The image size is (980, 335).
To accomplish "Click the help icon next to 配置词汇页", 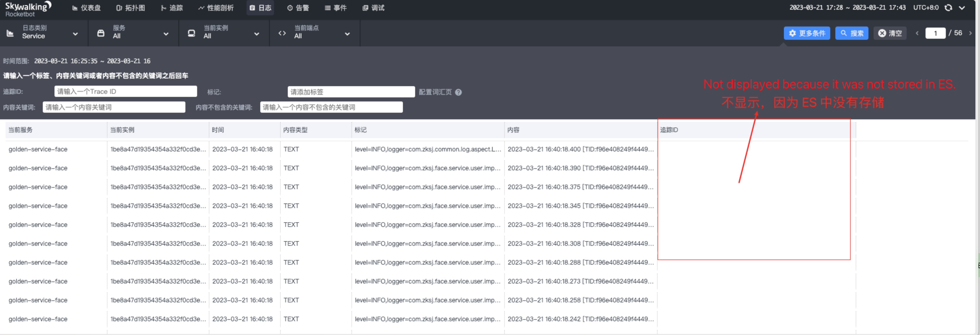I will click(x=458, y=92).
